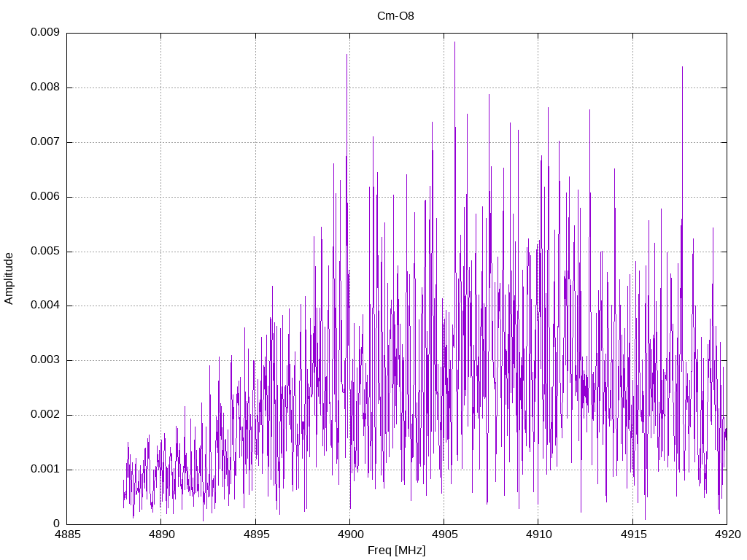
Task: Click the 0.007 y-axis tick label
Action: pos(45,142)
